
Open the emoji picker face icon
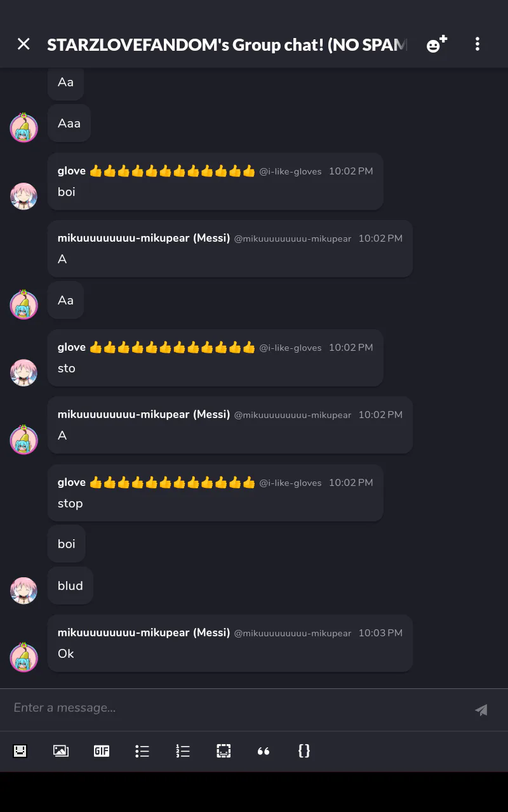(20, 751)
